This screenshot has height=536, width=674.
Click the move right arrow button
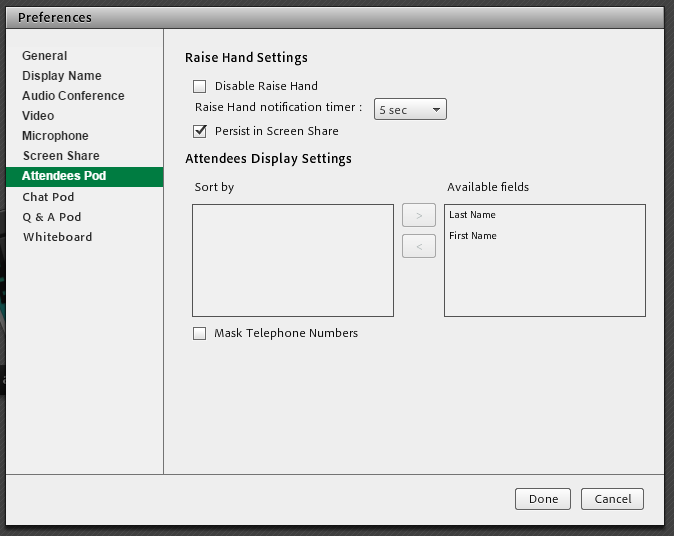[x=418, y=215]
